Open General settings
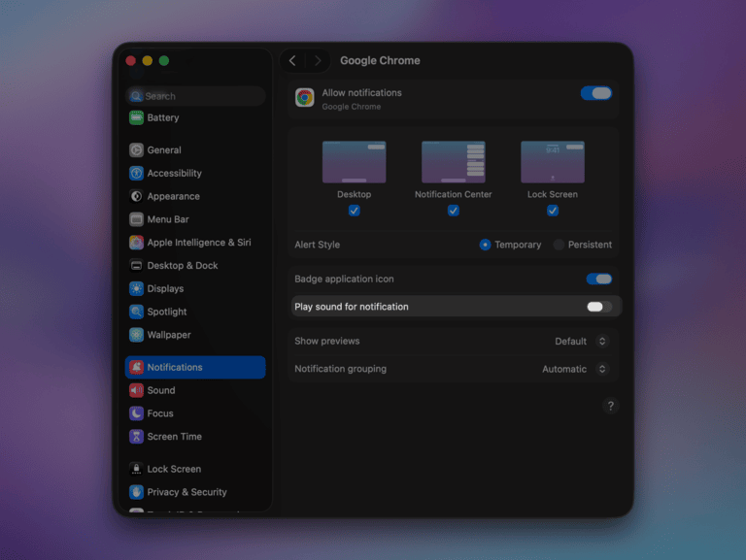 click(x=195, y=149)
